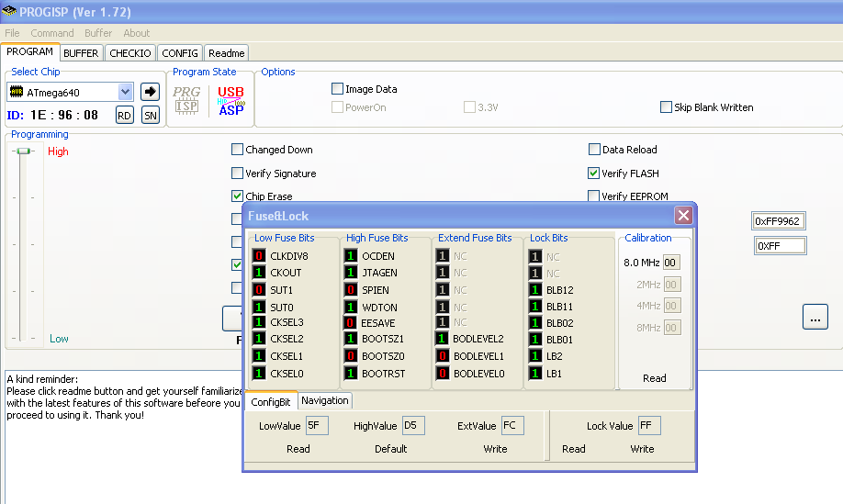Click the arrow icon beside chip selector

tap(150, 92)
